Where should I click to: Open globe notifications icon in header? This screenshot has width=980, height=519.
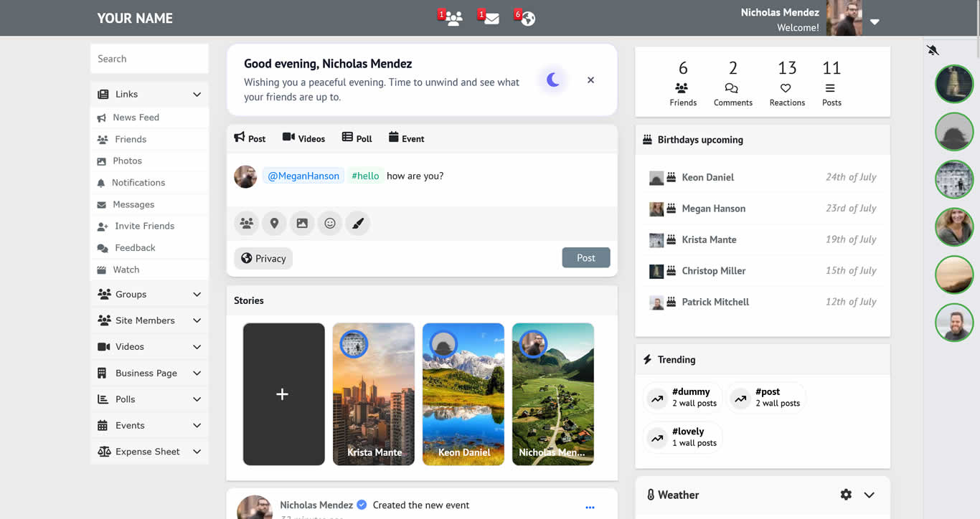[x=527, y=19]
